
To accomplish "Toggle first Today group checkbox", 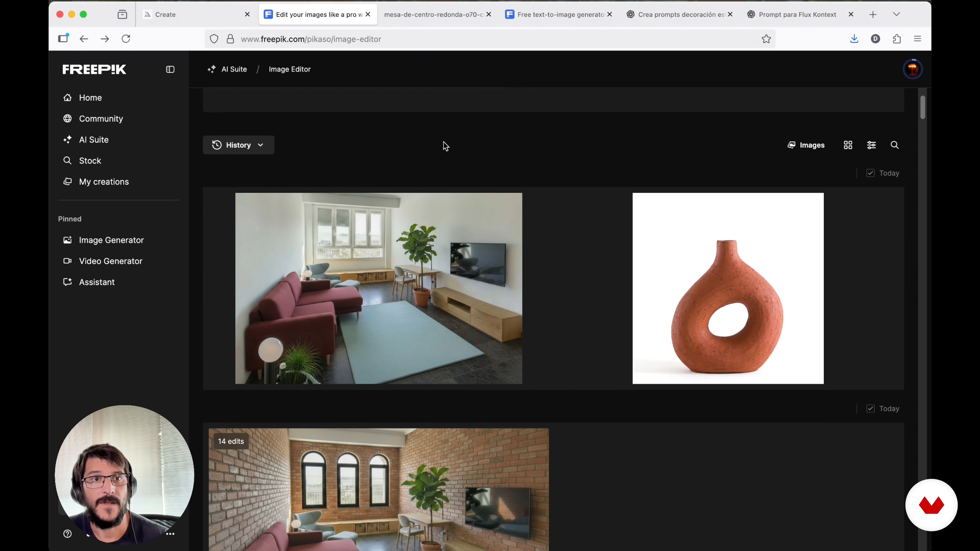I will [x=870, y=173].
